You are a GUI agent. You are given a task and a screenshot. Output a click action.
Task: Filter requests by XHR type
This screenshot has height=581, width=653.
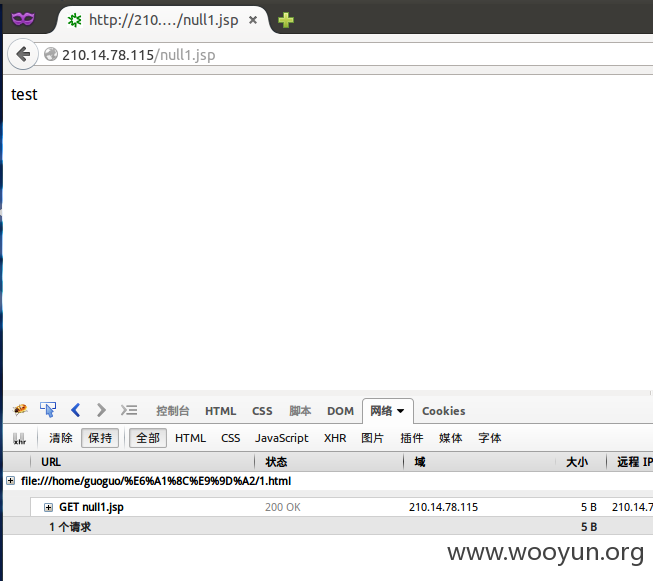335,438
